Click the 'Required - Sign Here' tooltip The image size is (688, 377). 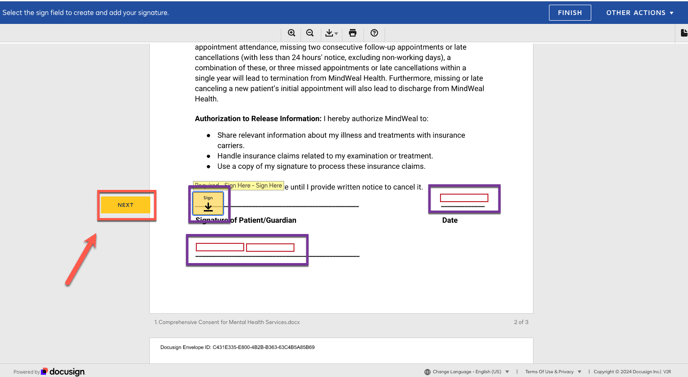[238, 186]
